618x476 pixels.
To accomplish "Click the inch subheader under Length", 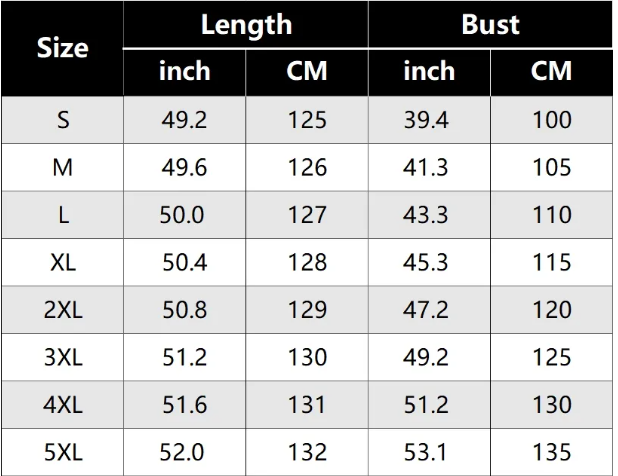I will tap(184, 71).
